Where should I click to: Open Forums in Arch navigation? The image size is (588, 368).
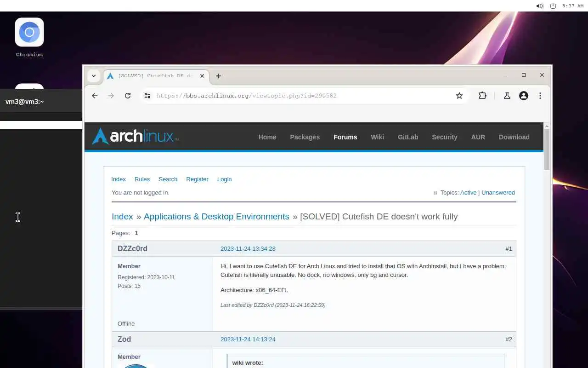[345, 137]
